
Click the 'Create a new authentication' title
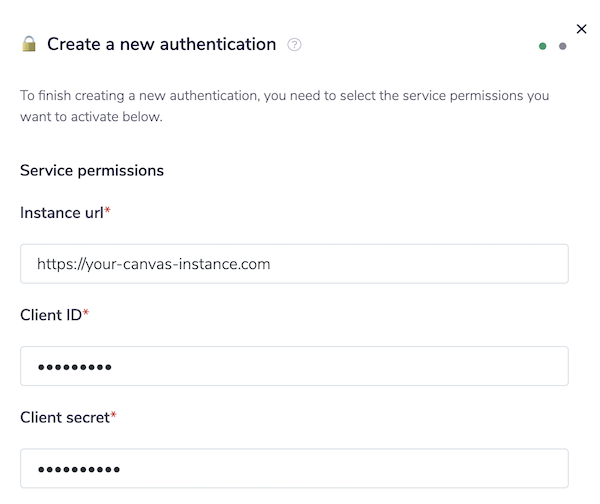[161, 44]
